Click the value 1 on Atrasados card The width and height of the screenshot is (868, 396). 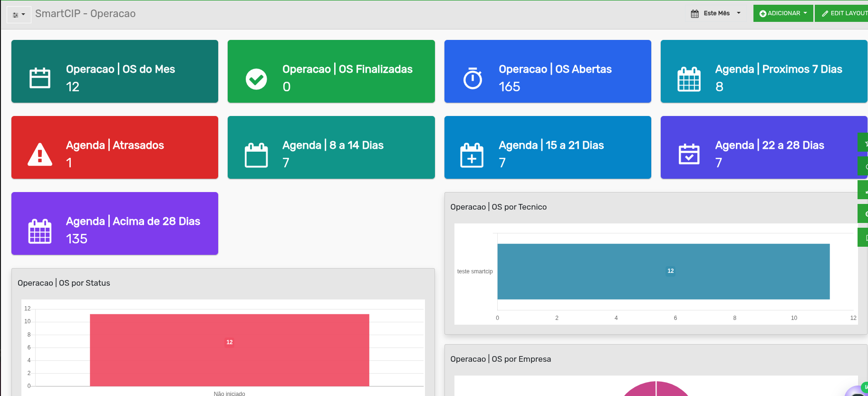(x=69, y=163)
